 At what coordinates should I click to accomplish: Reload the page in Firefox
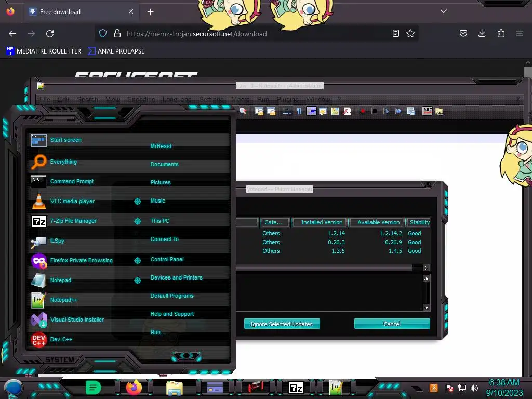coord(50,34)
